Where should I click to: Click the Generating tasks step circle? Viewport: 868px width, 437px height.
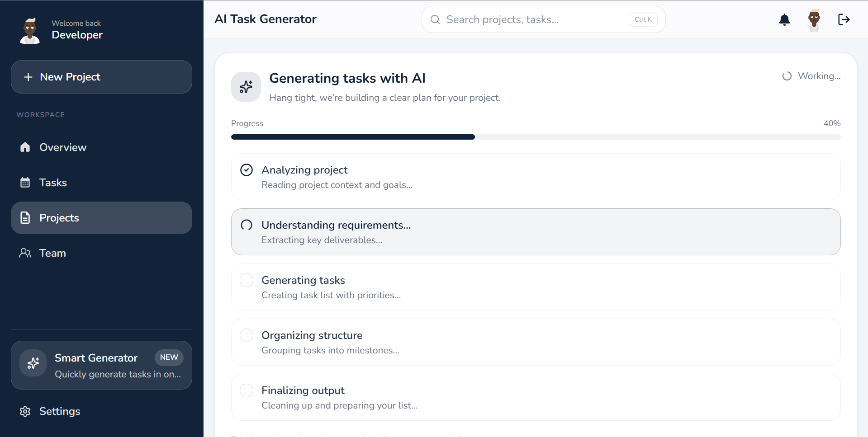[247, 280]
